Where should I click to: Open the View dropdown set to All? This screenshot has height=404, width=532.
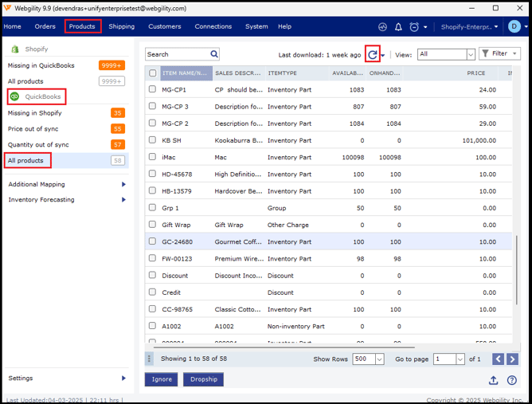click(x=446, y=54)
